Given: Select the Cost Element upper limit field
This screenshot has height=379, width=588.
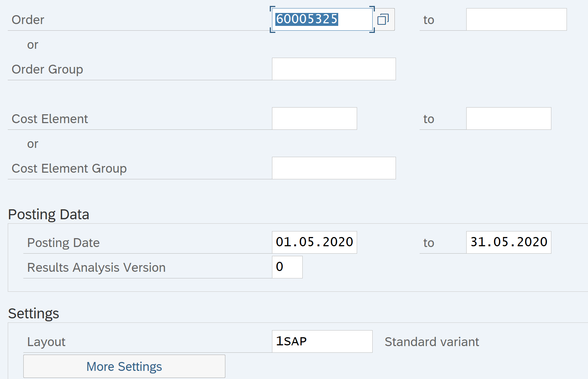Looking at the screenshot, I should pos(508,119).
